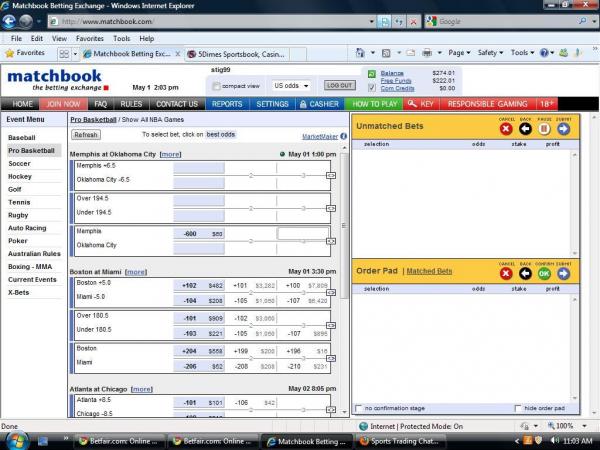The image size is (600, 450).
Task: Open the CASHIER navigation tab
Action: click(x=319, y=104)
